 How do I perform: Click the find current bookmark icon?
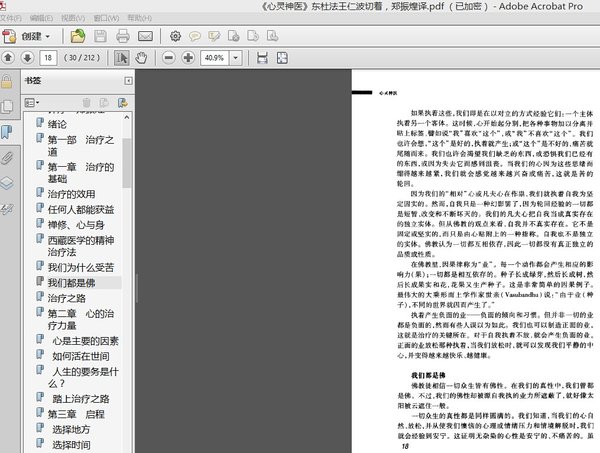(122, 103)
